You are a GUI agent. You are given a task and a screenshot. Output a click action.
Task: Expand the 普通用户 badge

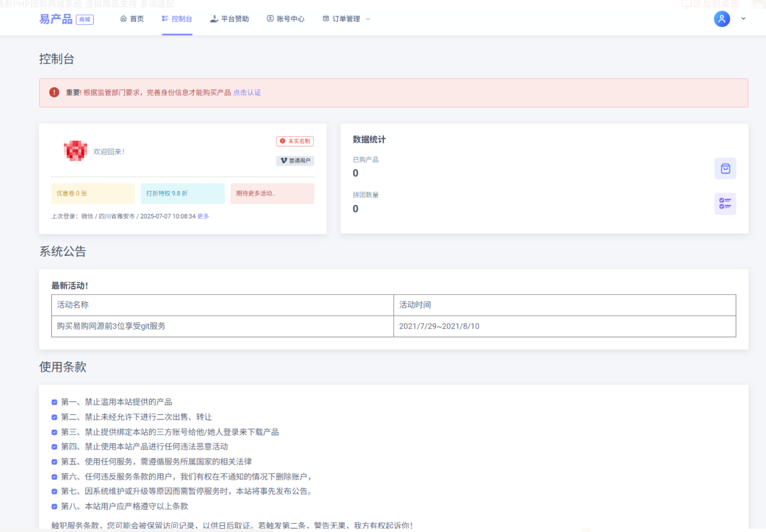pyautogui.click(x=295, y=161)
